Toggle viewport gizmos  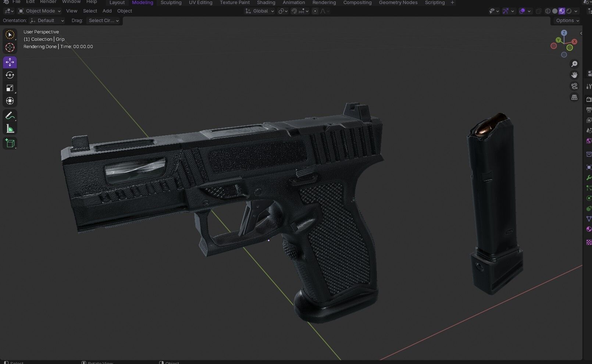(x=506, y=11)
